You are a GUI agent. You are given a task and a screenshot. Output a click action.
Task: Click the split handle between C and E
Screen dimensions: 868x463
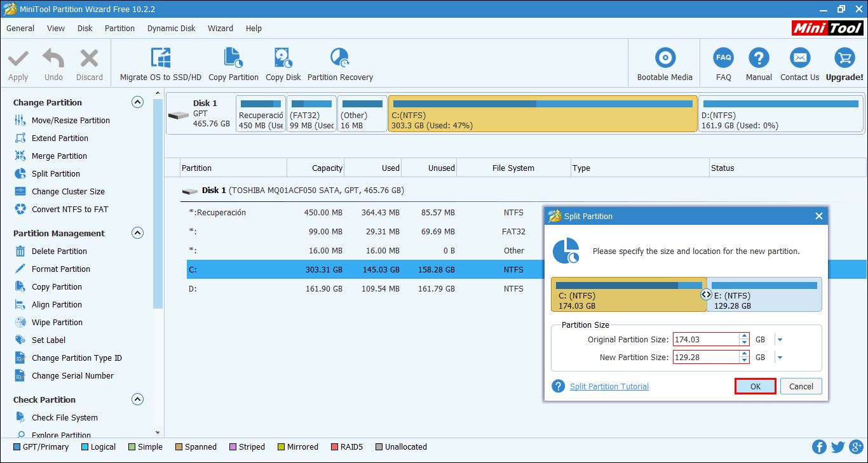coord(707,294)
